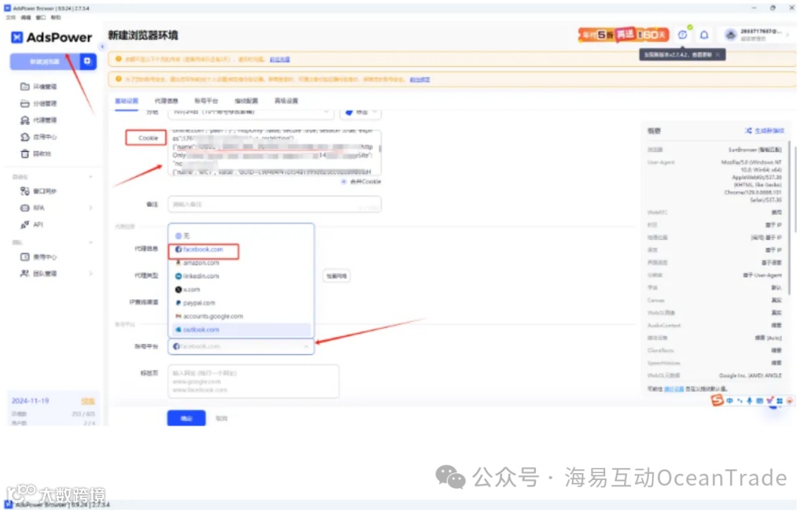
Task: Open the folder icon for environment management
Action: [x=25, y=87]
